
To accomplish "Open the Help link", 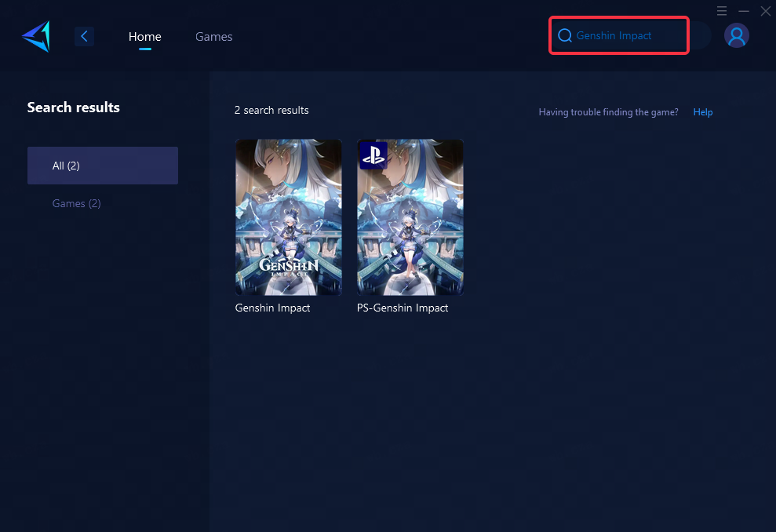I will coord(703,112).
